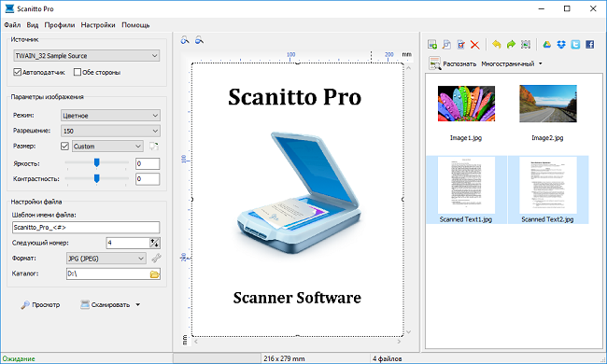Open format settings wrench icon
The image size is (607, 364).
[156, 258]
